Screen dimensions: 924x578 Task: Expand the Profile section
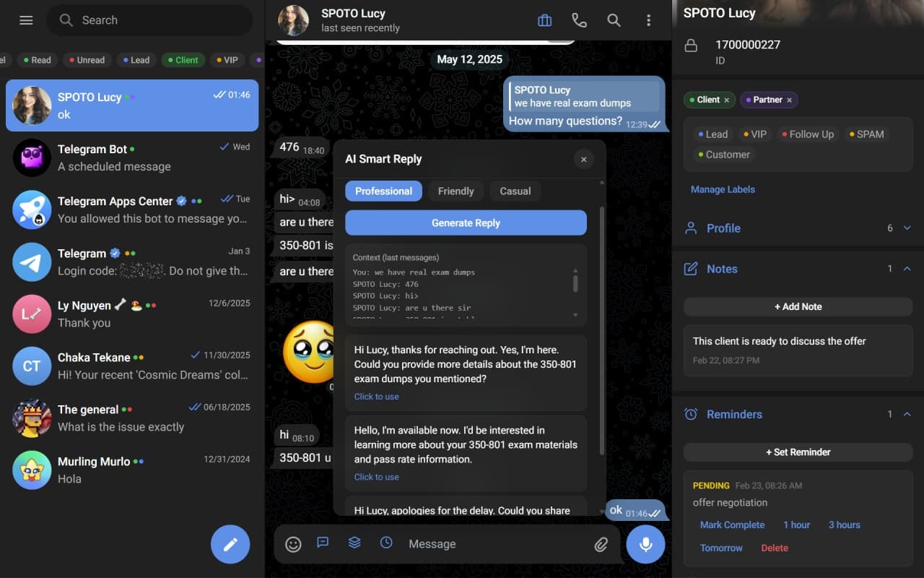[x=907, y=228]
